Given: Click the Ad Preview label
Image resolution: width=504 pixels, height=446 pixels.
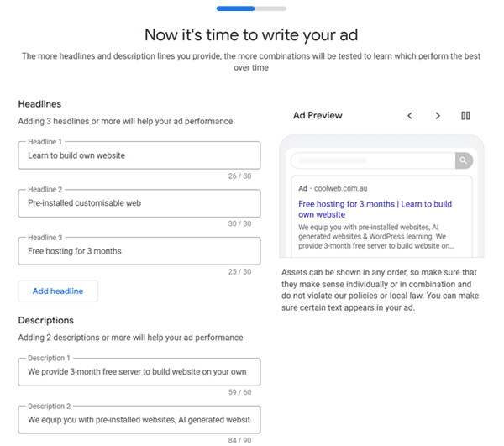Looking at the screenshot, I should pyautogui.click(x=318, y=116).
